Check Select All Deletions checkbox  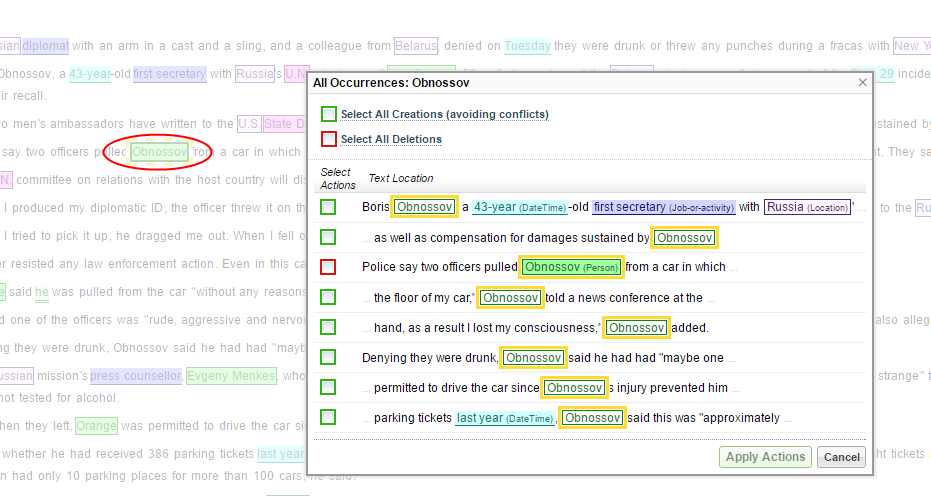[328, 139]
